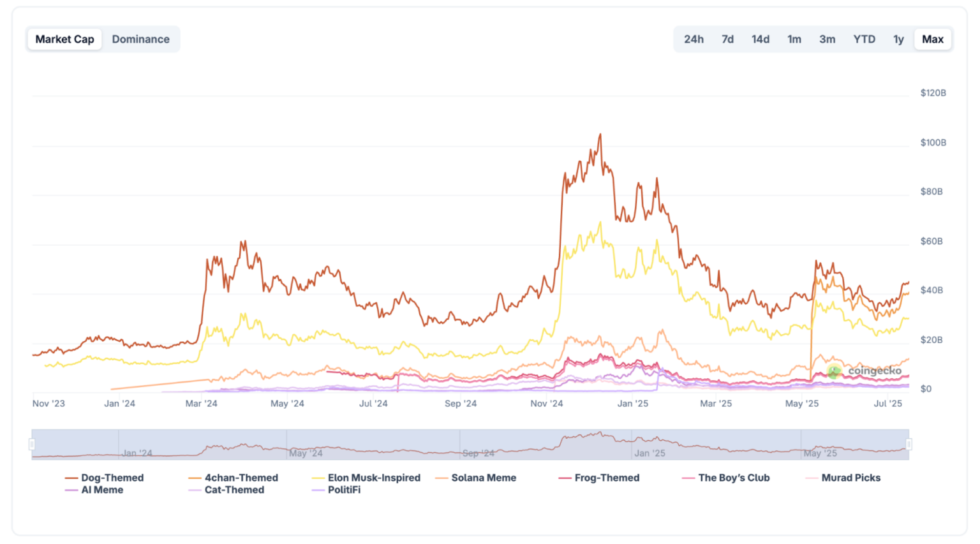Select the Max range button

[933, 39]
